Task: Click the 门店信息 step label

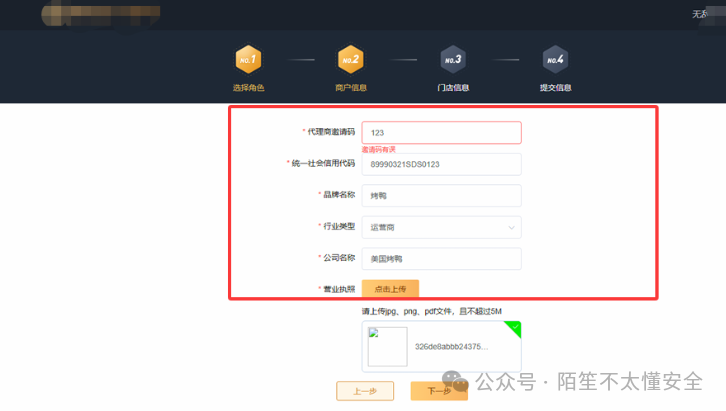Action: click(453, 87)
